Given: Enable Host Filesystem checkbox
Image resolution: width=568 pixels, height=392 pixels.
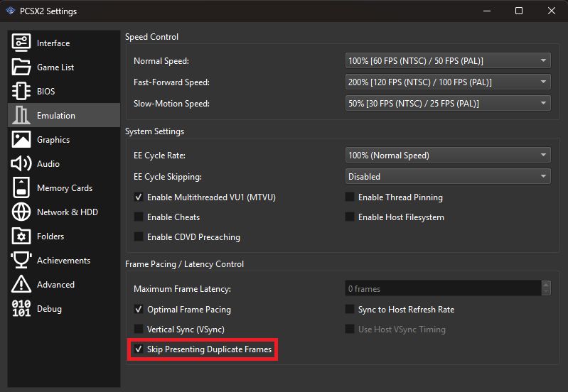Looking at the screenshot, I should [350, 217].
